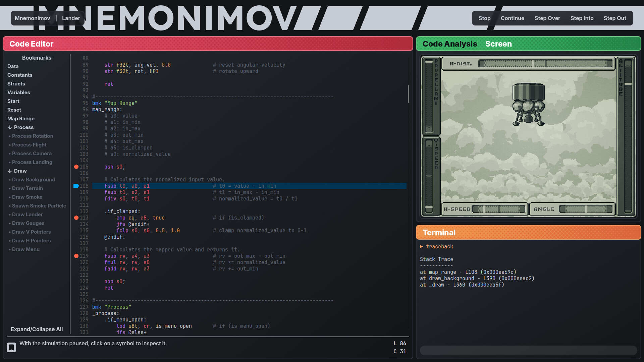Toggle breakpoint on line 113
The image size is (644, 362).
pyautogui.click(x=76, y=218)
